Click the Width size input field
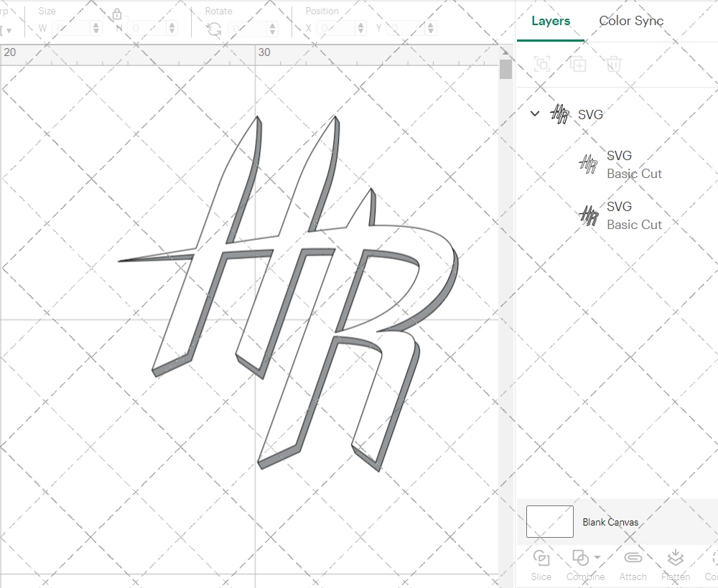The height and width of the screenshot is (588, 718). 71,29
